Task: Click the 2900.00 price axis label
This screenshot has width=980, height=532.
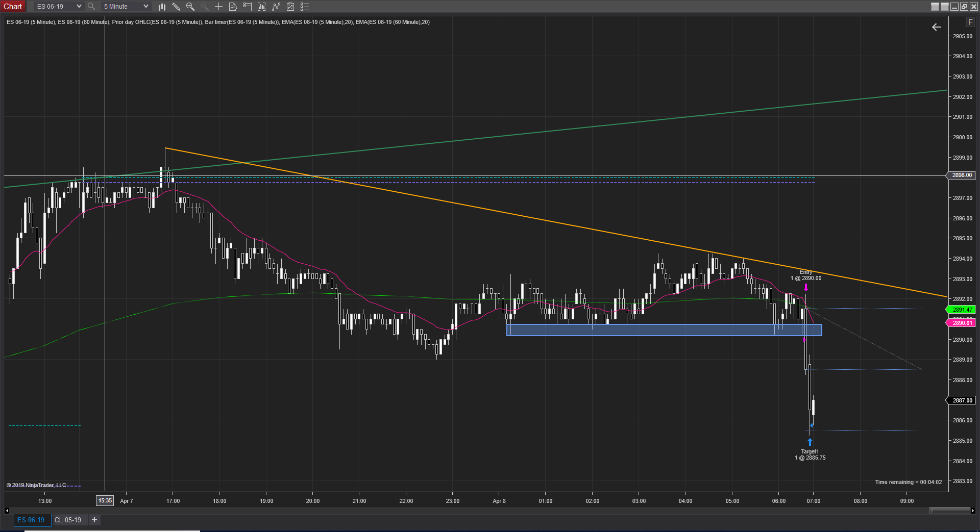Action: point(963,137)
